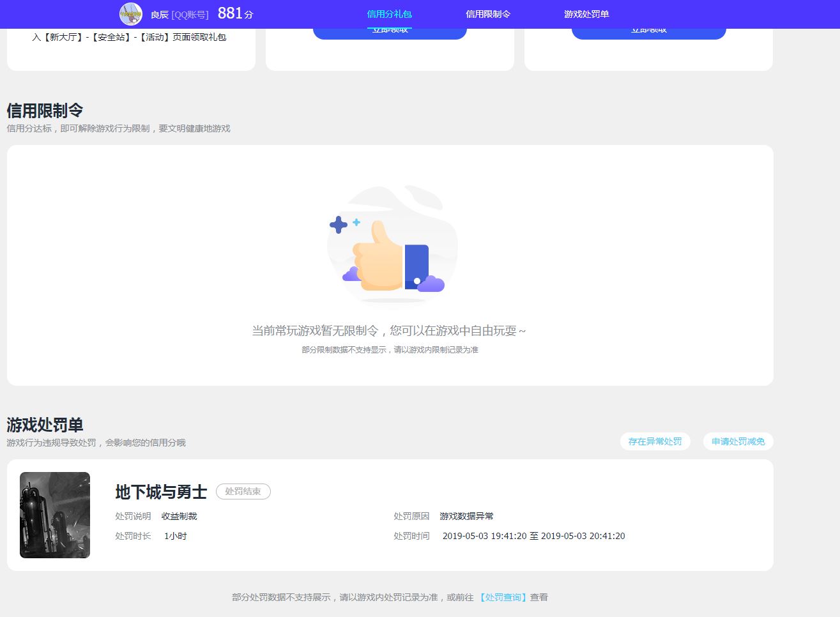Click the username 良辰 in the header
This screenshot has height=617, width=840.
pyautogui.click(x=160, y=15)
